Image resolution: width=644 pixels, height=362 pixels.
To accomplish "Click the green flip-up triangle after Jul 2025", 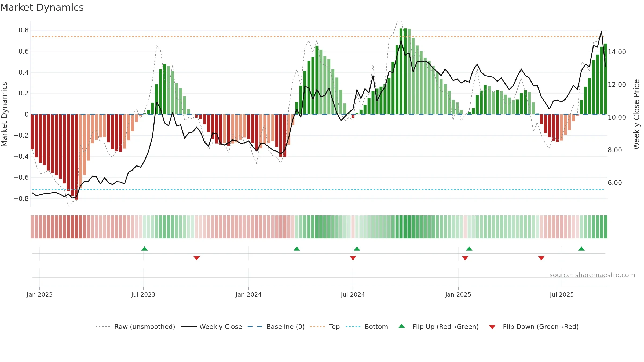I will [x=581, y=249].
